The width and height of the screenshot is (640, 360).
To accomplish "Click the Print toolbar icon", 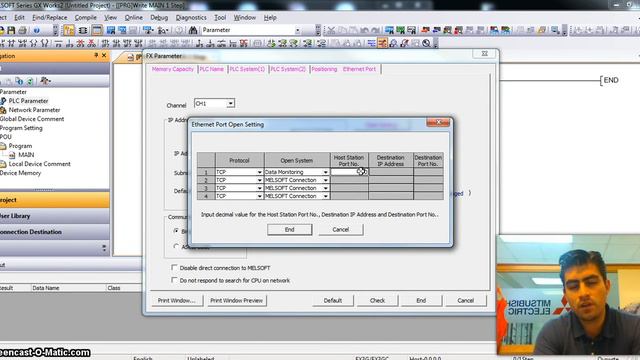I will point(22,30).
